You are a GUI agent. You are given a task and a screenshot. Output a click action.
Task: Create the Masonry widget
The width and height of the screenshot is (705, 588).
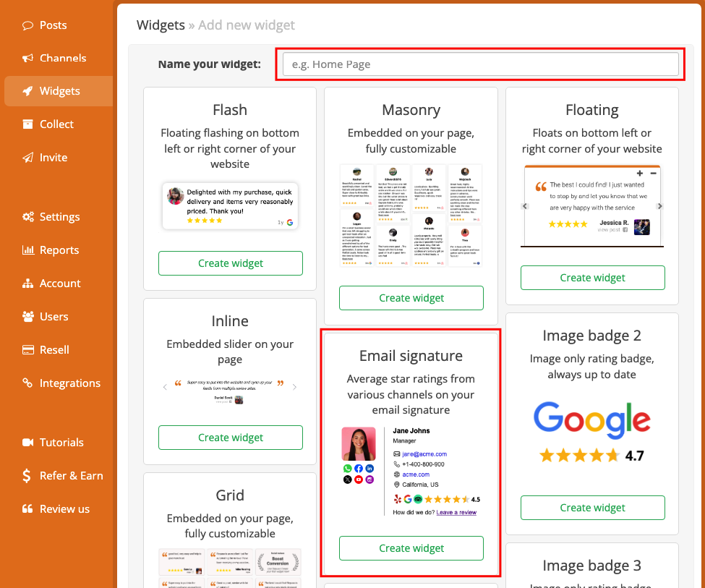click(x=411, y=298)
